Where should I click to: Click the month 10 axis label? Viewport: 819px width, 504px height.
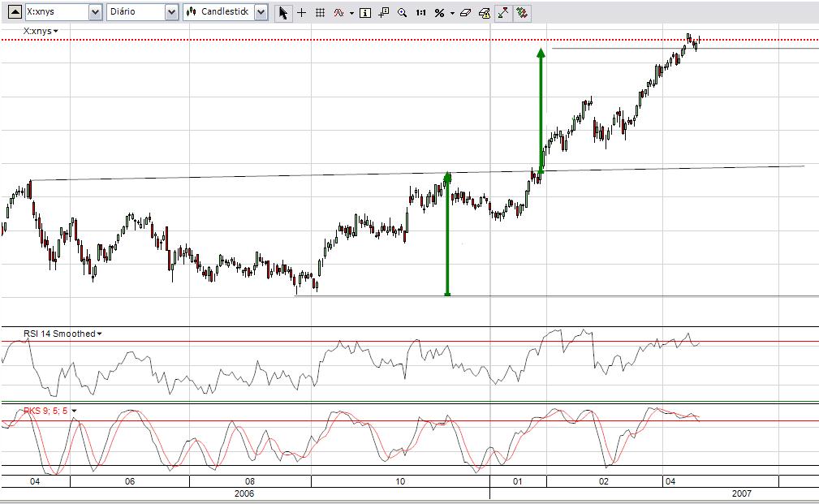(399, 481)
